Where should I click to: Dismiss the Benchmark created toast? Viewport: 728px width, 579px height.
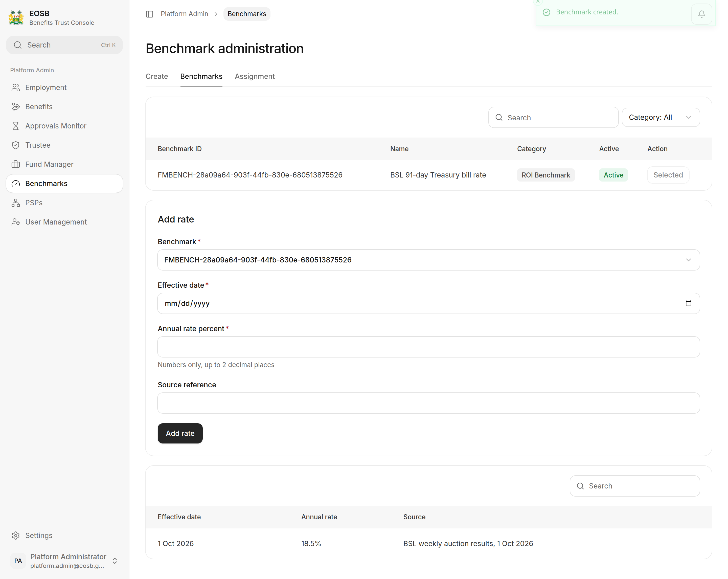coord(538,2)
